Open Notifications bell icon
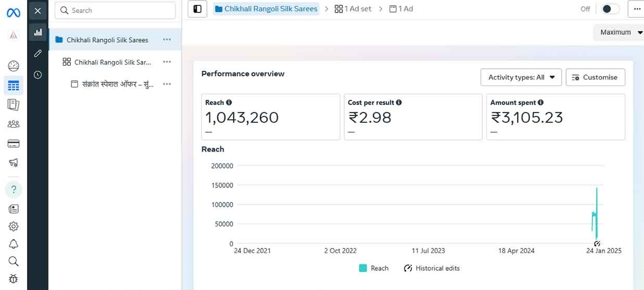The width and height of the screenshot is (644, 290). pos(14,244)
